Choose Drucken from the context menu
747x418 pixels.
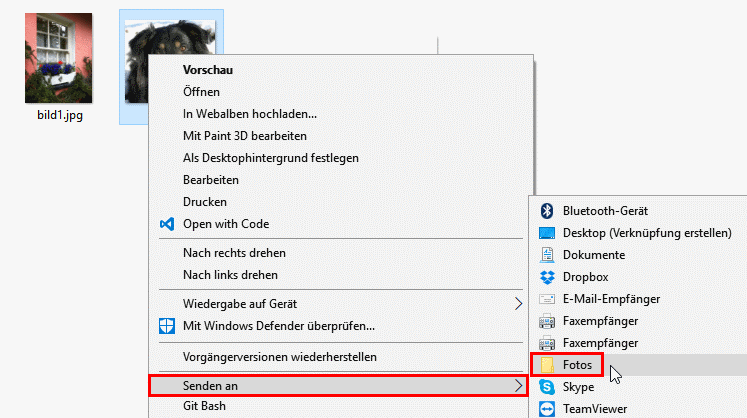pos(205,202)
